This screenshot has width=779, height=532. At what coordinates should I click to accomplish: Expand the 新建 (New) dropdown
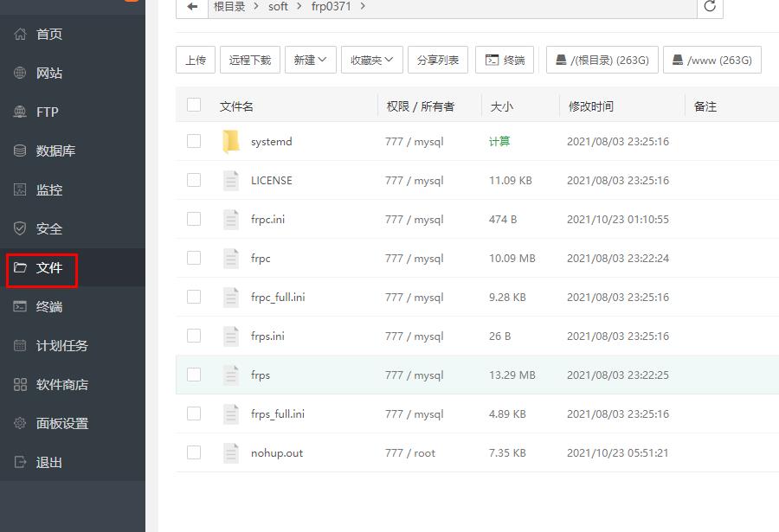tap(310, 60)
